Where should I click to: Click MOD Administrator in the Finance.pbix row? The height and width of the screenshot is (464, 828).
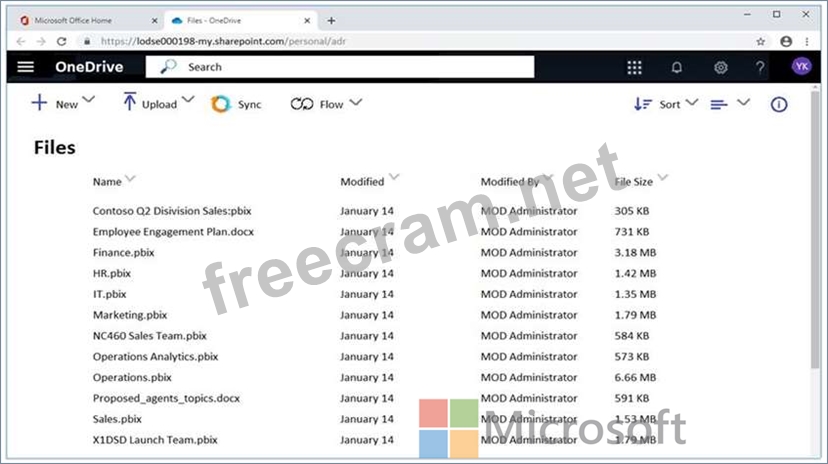529,253
